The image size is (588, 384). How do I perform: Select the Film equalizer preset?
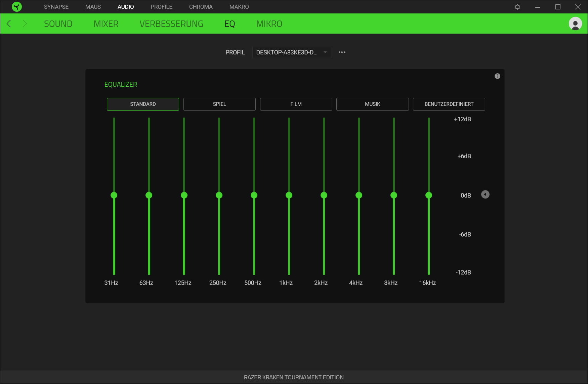(x=296, y=104)
